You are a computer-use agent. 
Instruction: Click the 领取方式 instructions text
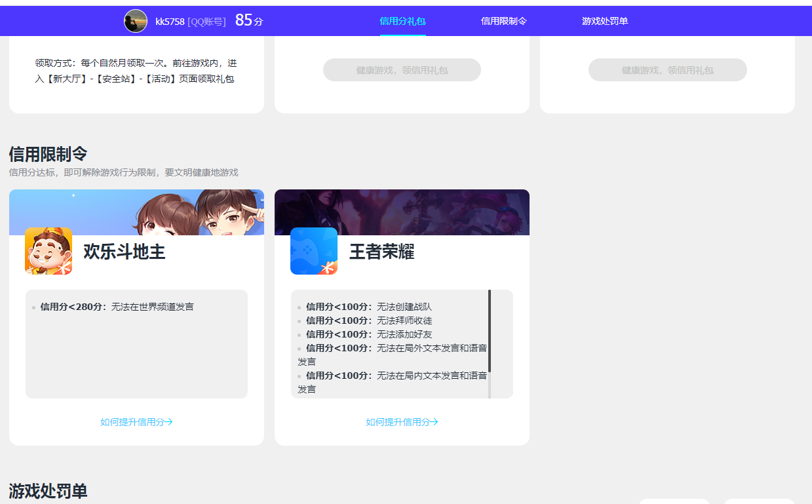tap(136, 71)
